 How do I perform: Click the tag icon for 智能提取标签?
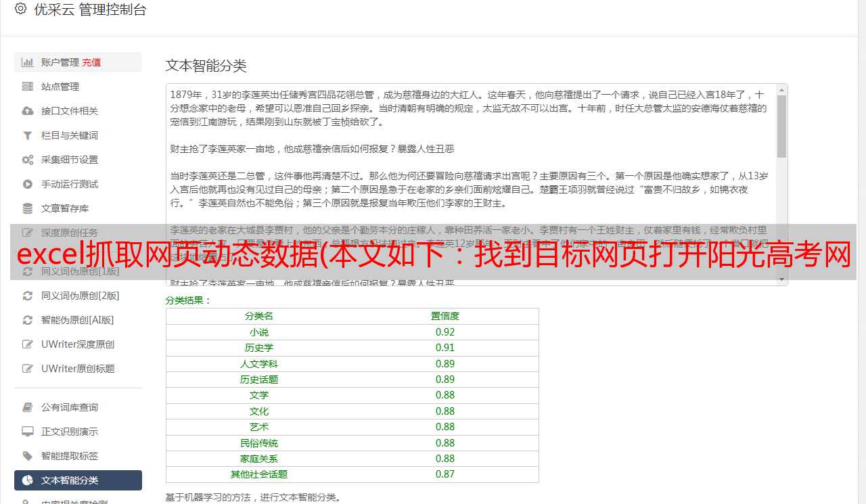click(28, 456)
